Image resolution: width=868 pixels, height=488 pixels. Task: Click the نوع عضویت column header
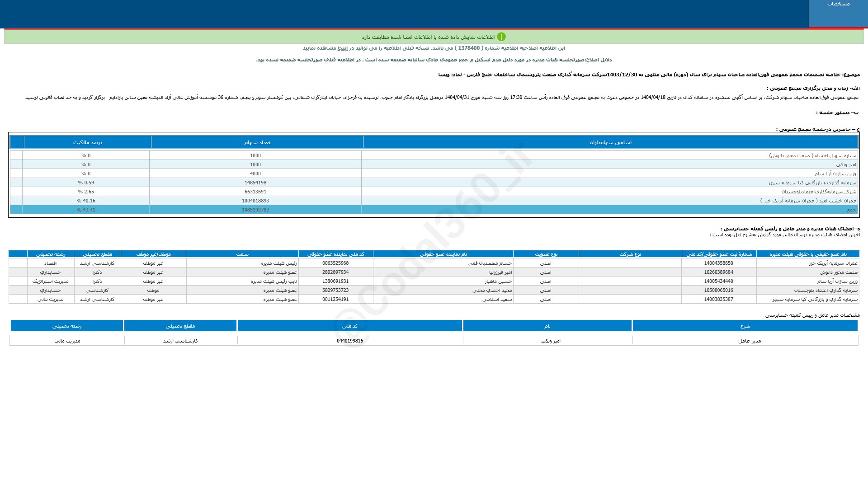(546, 254)
